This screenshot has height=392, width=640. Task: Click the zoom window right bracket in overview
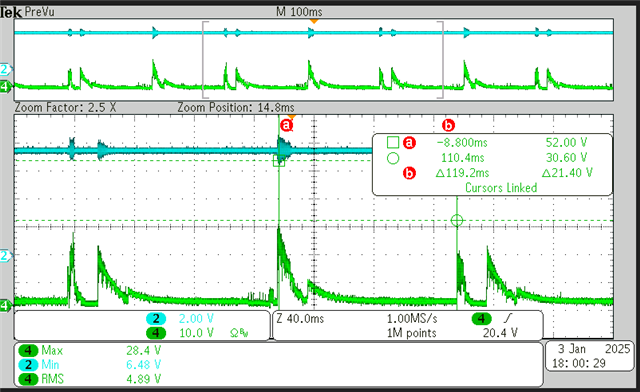pos(440,60)
